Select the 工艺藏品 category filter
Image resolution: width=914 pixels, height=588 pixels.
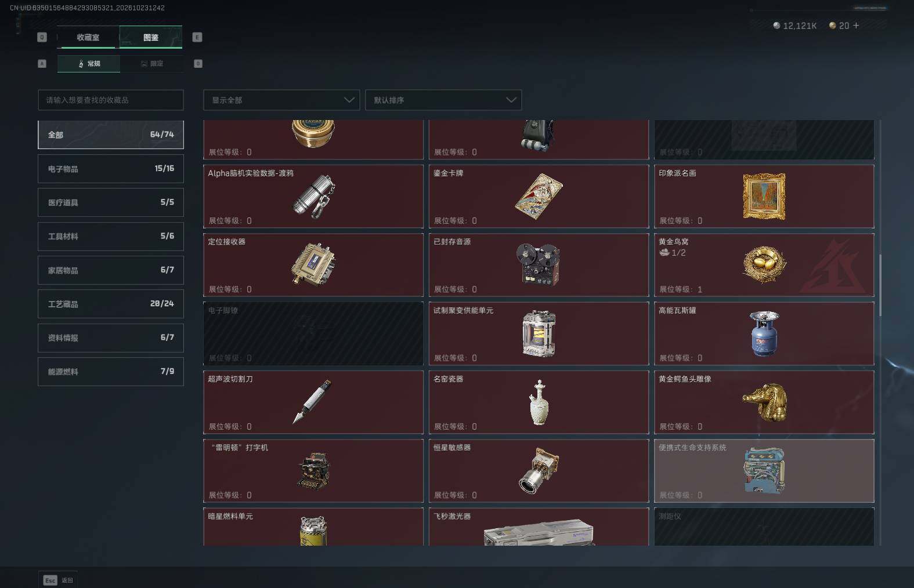[x=111, y=304]
